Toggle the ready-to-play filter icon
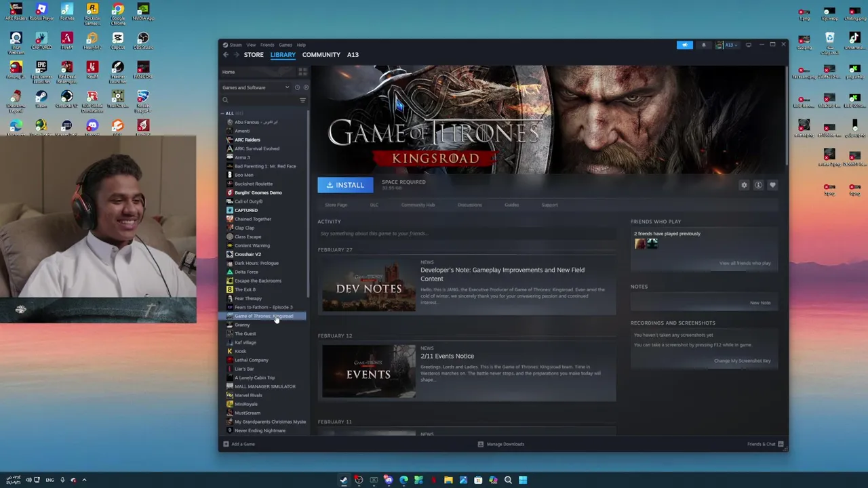Image resolution: width=868 pixels, height=488 pixels. [306, 87]
